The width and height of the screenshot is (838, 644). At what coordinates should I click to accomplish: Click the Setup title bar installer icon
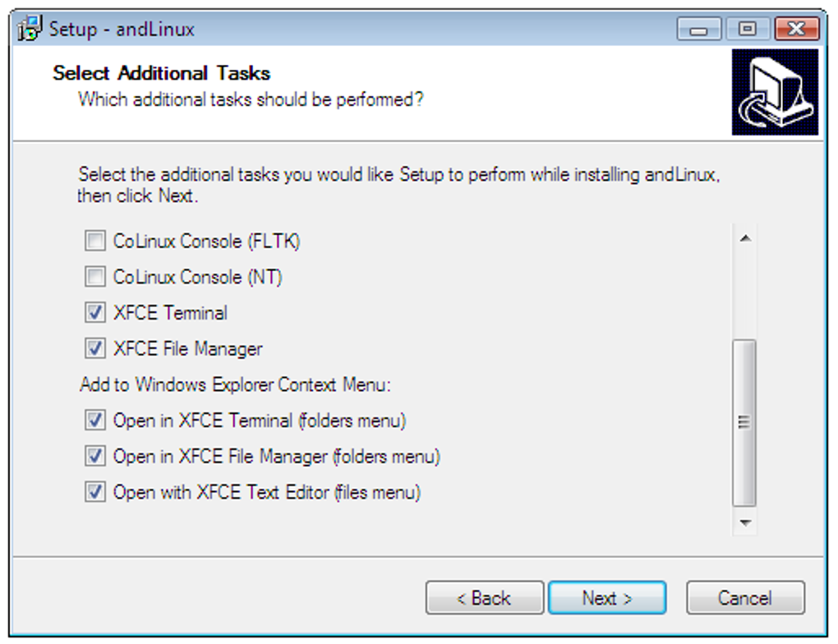[30, 29]
